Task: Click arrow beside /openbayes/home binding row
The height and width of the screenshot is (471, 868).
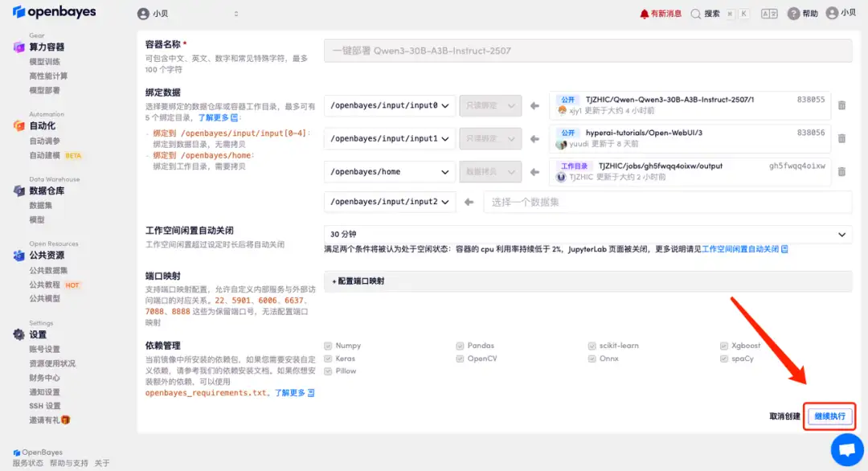Action: [534, 172]
